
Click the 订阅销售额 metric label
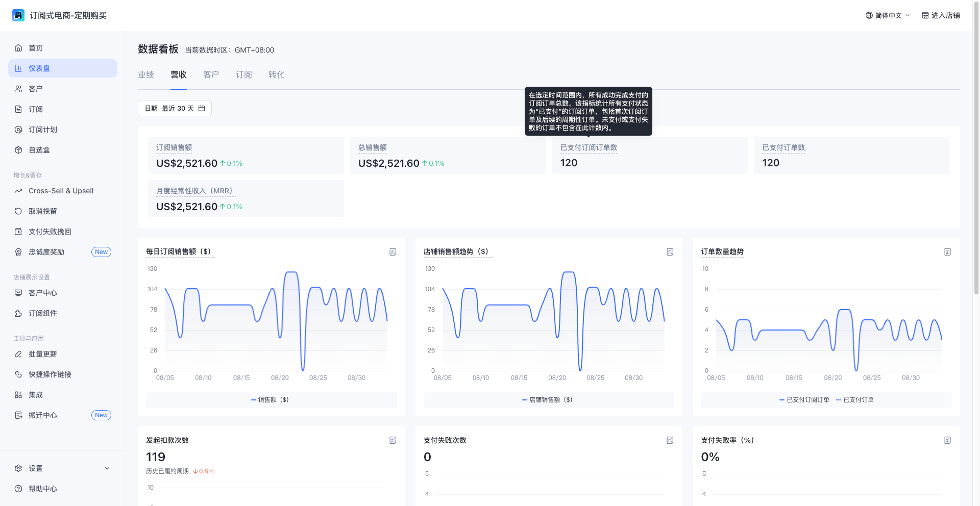click(174, 147)
